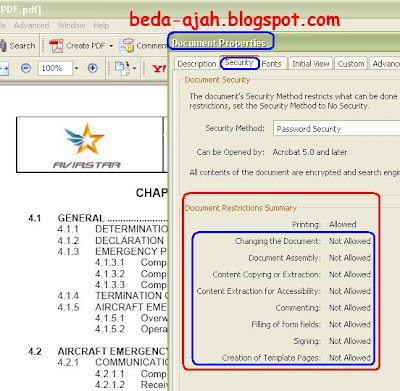Image resolution: width=400 pixels, height=391 pixels.
Task: Click 'Acrobat 5.0 and later' text
Action: 310,152
